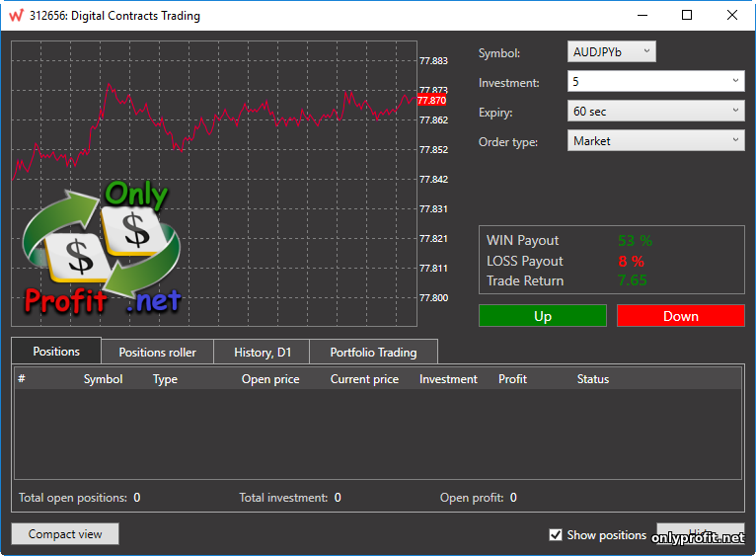
Task: Click the Investment column header
Action: click(448, 379)
